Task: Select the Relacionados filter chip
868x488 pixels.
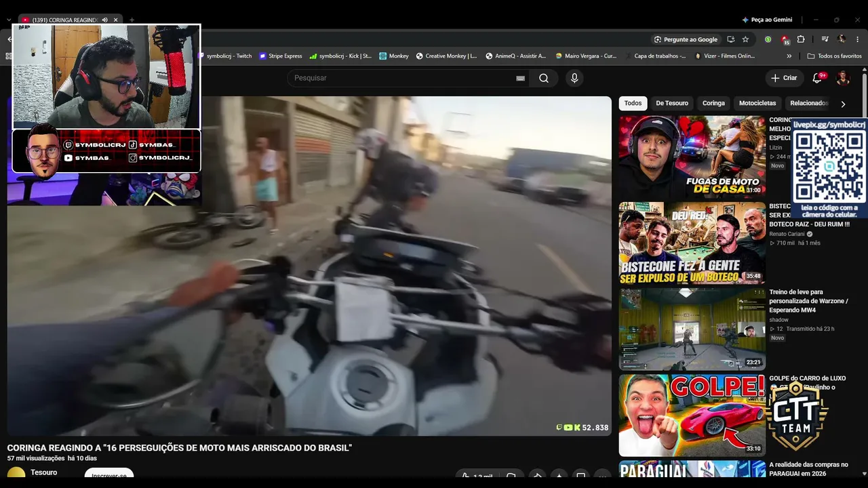Action: click(809, 103)
